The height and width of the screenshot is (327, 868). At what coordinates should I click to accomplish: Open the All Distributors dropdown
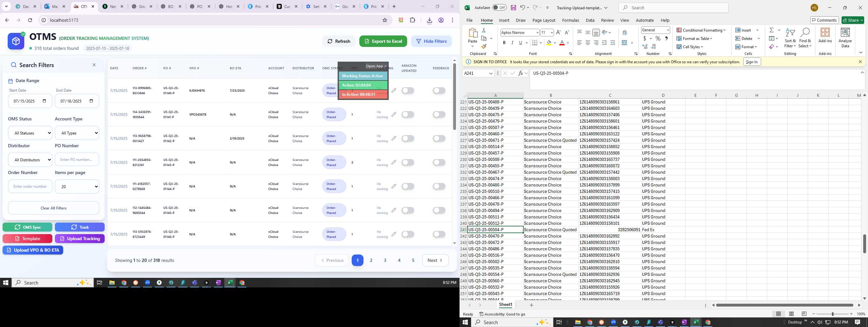(x=30, y=160)
